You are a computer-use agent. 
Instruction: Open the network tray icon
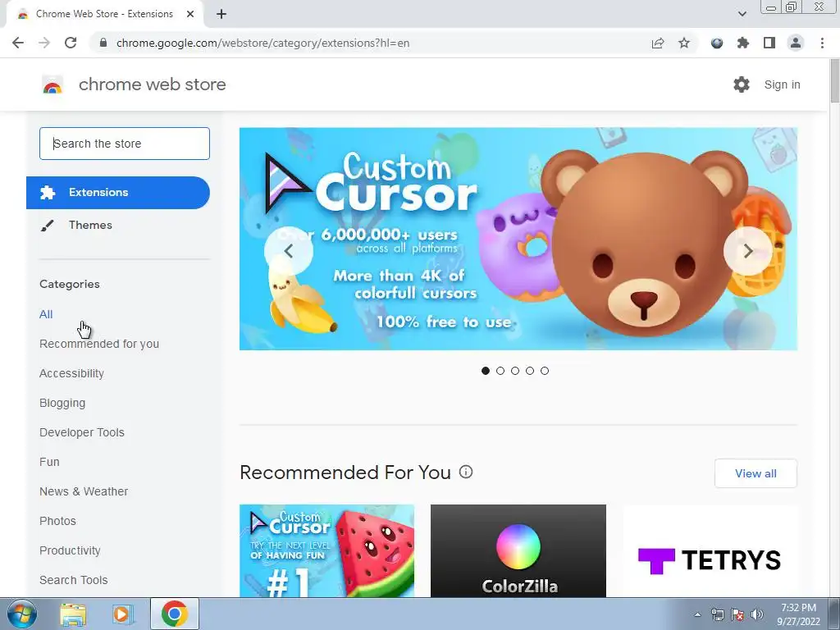point(717,614)
